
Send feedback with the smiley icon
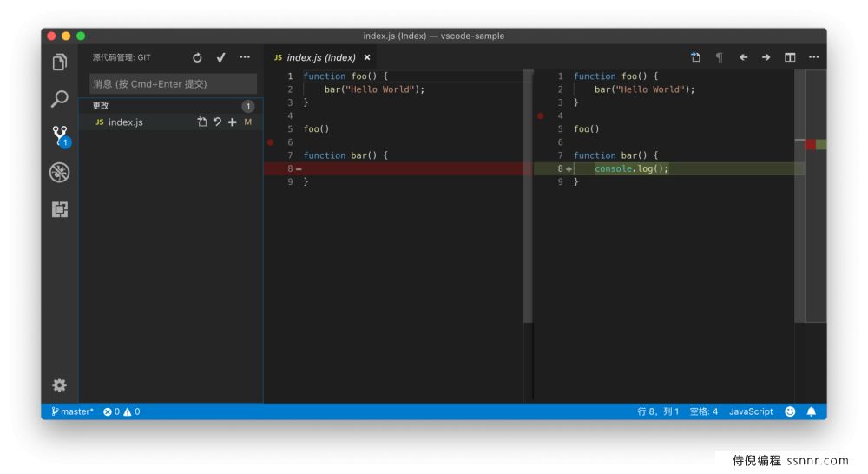[790, 411]
